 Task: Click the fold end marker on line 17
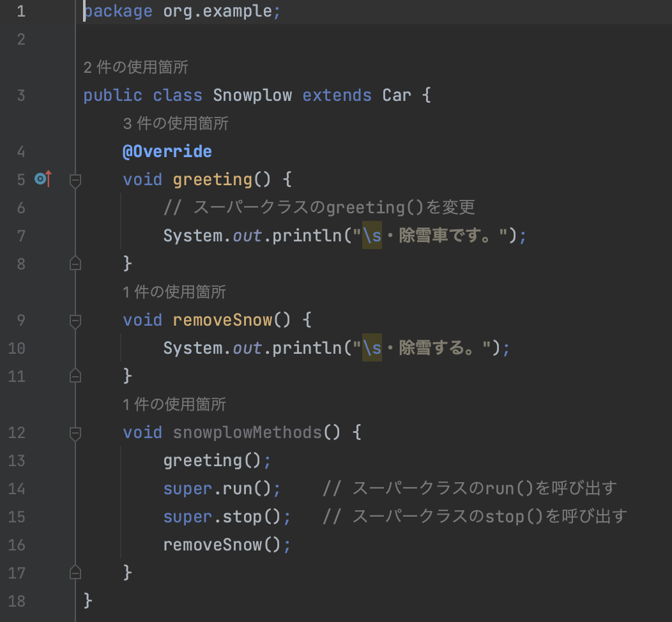pyautogui.click(x=75, y=572)
